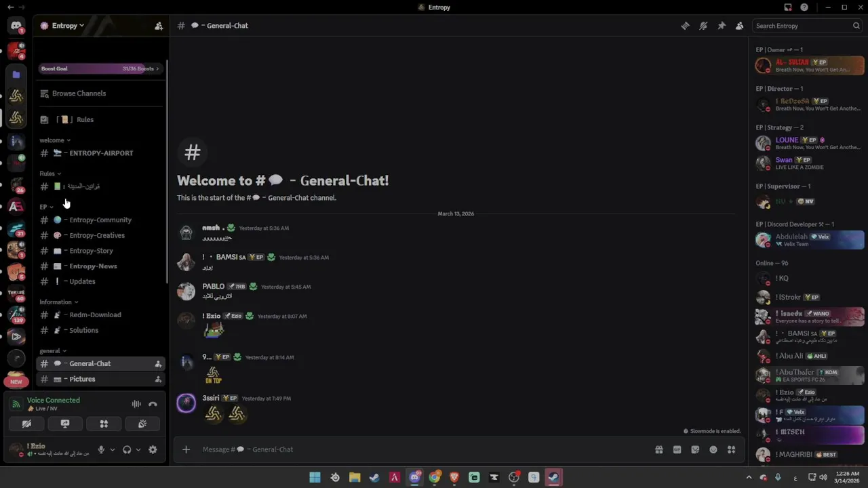
Task: Click the voice connection signal icon
Action: click(x=16, y=404)
